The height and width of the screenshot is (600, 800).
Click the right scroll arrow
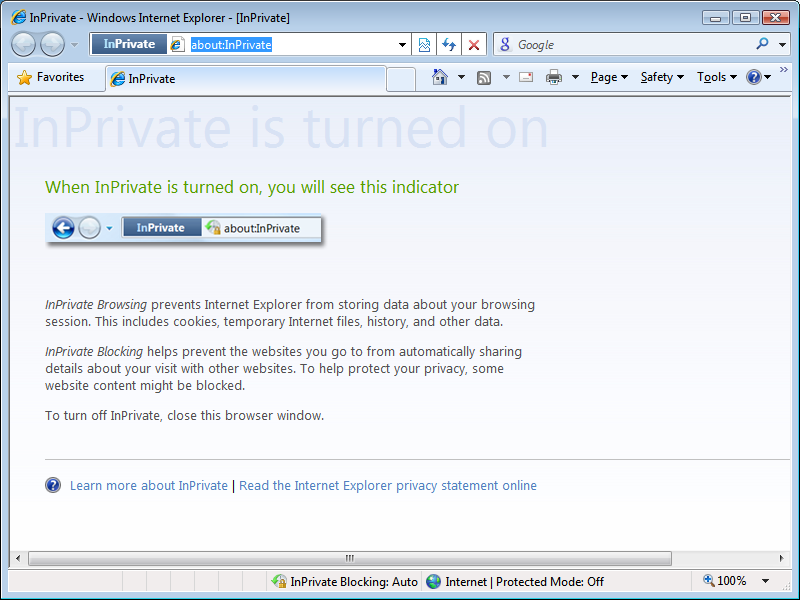[782, 558]
